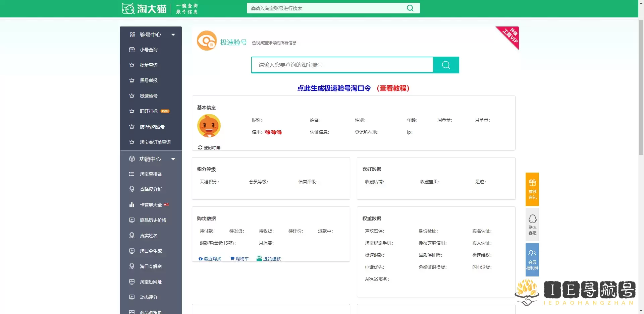Click the orange 极速验号 header logo

tap(207, 41)
